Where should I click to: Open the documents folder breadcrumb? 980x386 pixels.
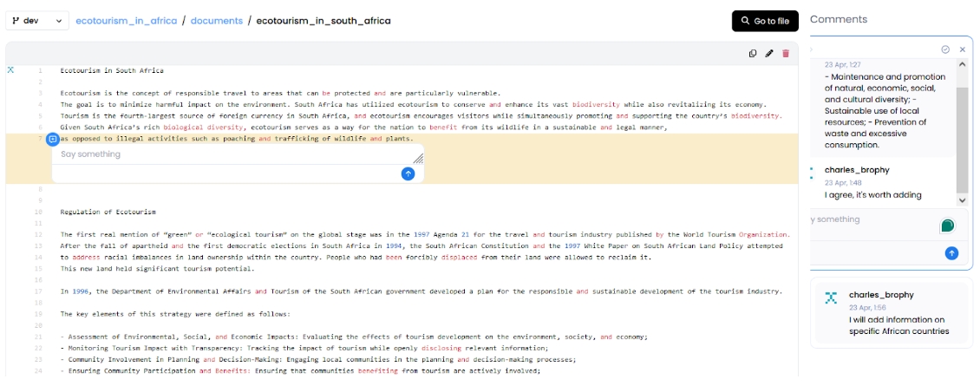(x=218, y=21)
